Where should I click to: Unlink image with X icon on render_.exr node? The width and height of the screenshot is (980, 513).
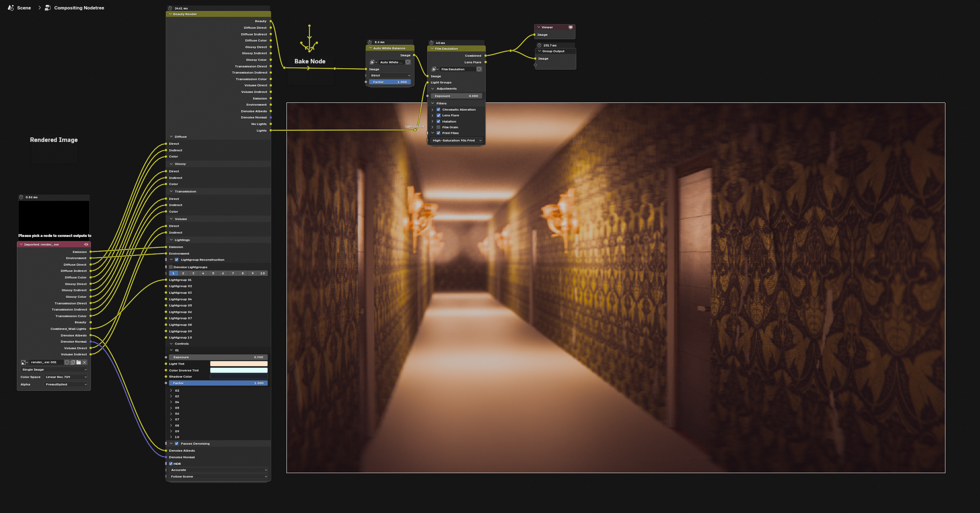pyautogui.click(x=84, y=362)
